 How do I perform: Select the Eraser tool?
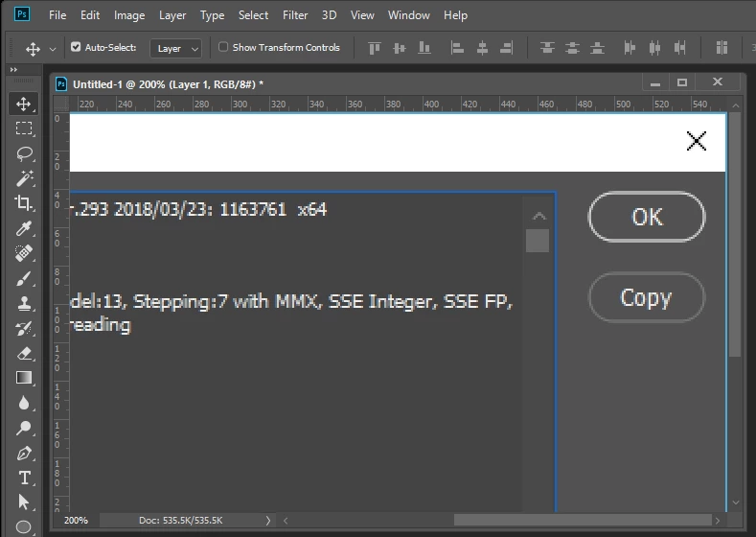point(24,353)
